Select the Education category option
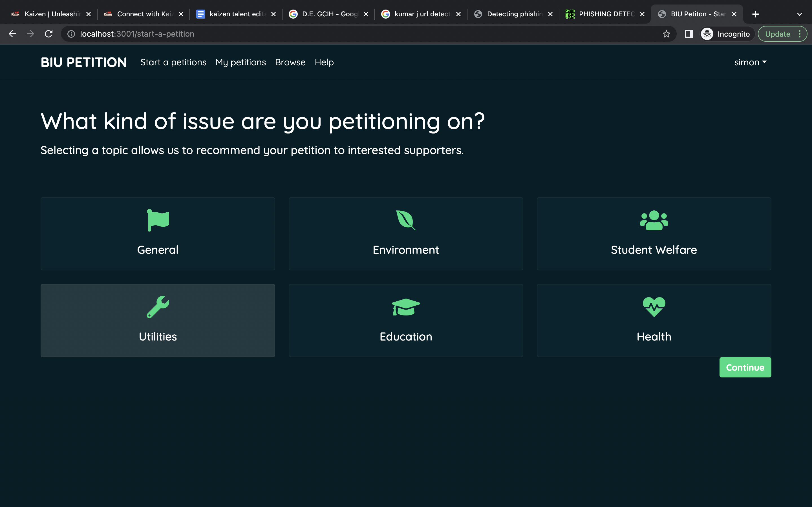812x507 pixels. 406,320
